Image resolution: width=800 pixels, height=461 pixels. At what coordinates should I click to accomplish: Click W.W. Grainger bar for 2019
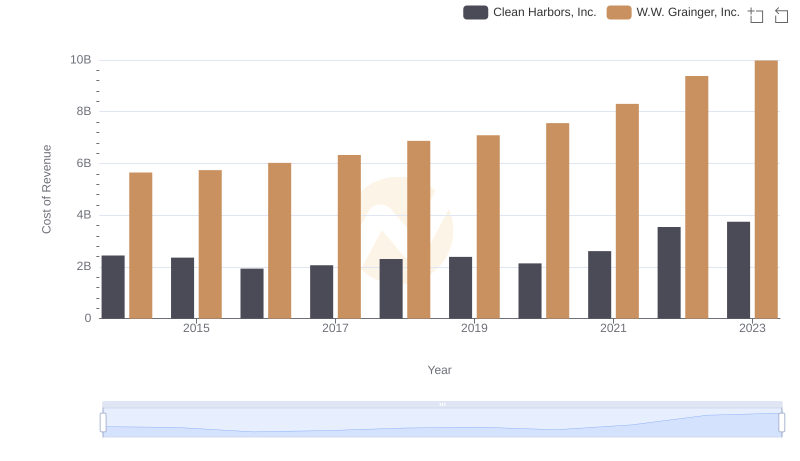pos(488,227)
